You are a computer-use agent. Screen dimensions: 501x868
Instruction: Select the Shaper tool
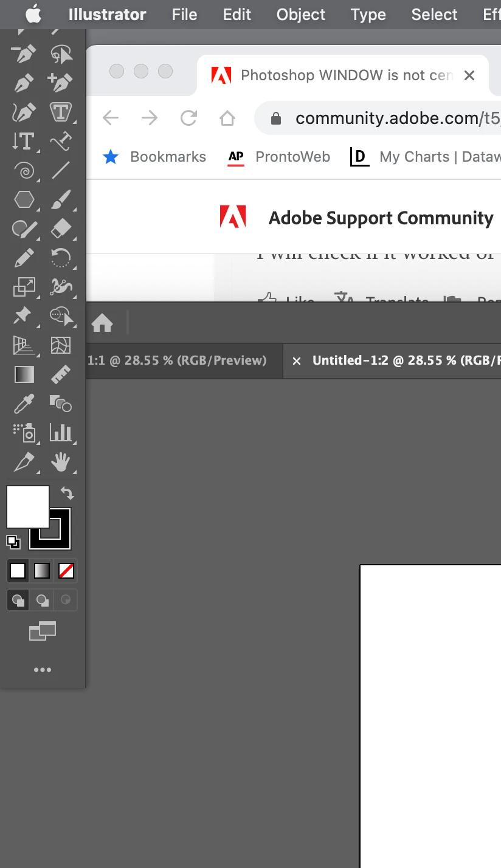(x=24, y=229)
